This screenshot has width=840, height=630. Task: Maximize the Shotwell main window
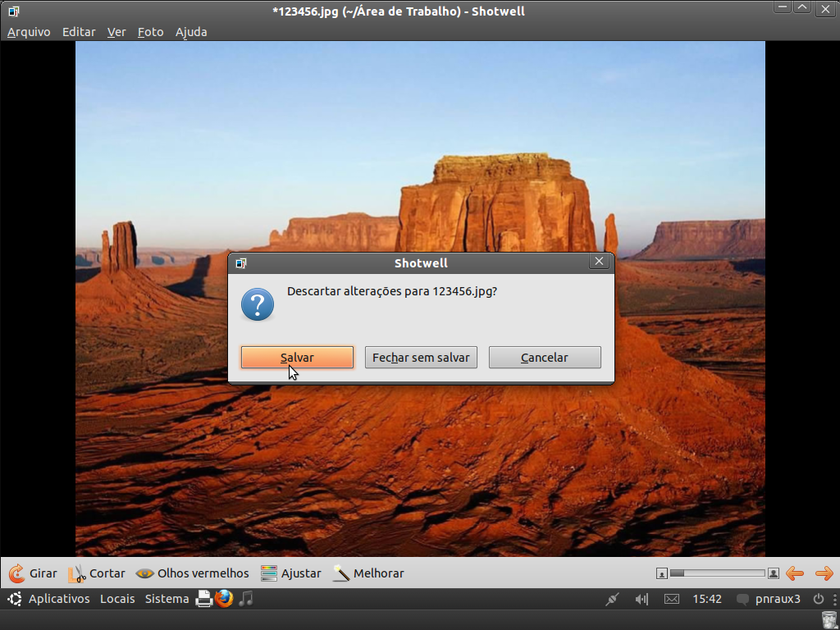pyautogui.click(x=802, y=7)
